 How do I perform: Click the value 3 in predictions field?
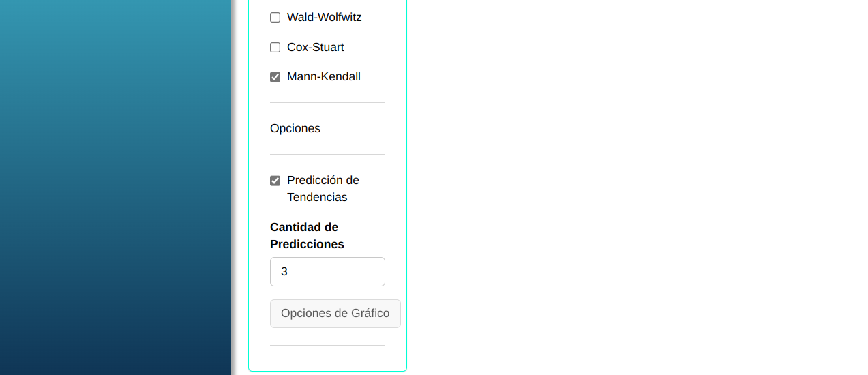click(284, 271)
